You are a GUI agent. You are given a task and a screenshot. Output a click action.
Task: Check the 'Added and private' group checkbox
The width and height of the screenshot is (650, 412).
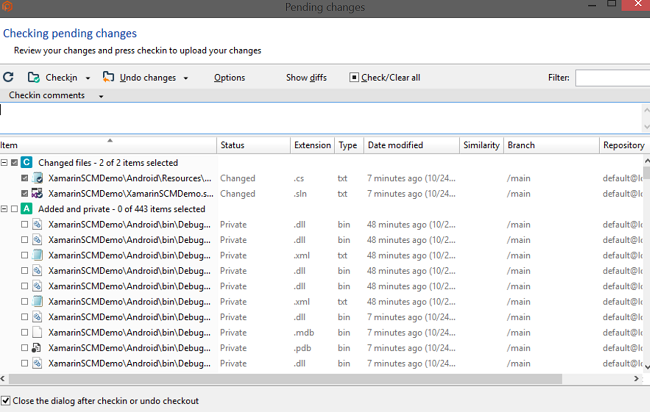coord(13,209)
